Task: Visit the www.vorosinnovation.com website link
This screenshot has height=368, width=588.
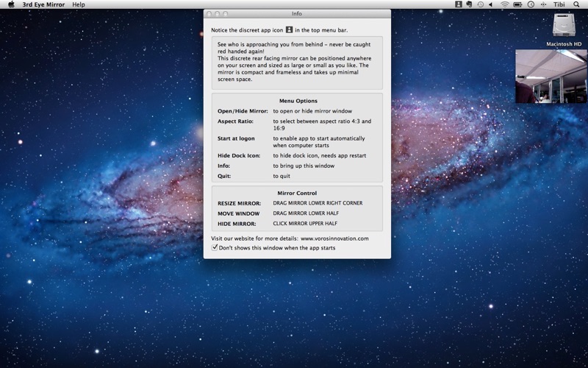Action: (x=334, y=238)
